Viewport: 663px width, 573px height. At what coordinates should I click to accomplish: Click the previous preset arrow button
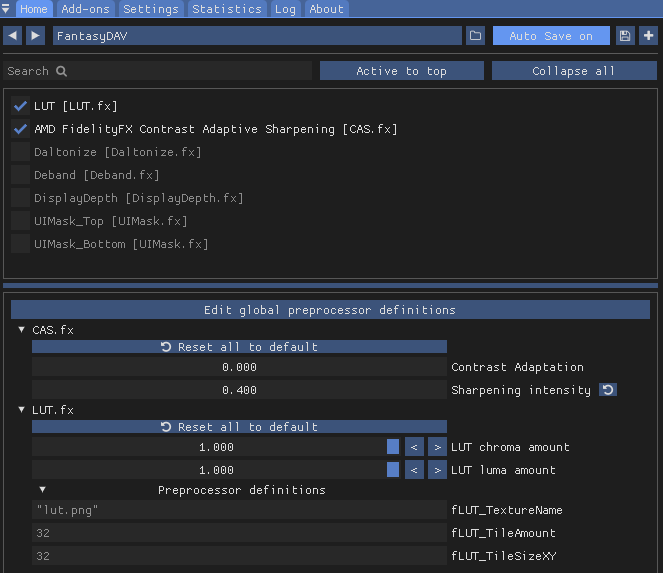[13, 36]
